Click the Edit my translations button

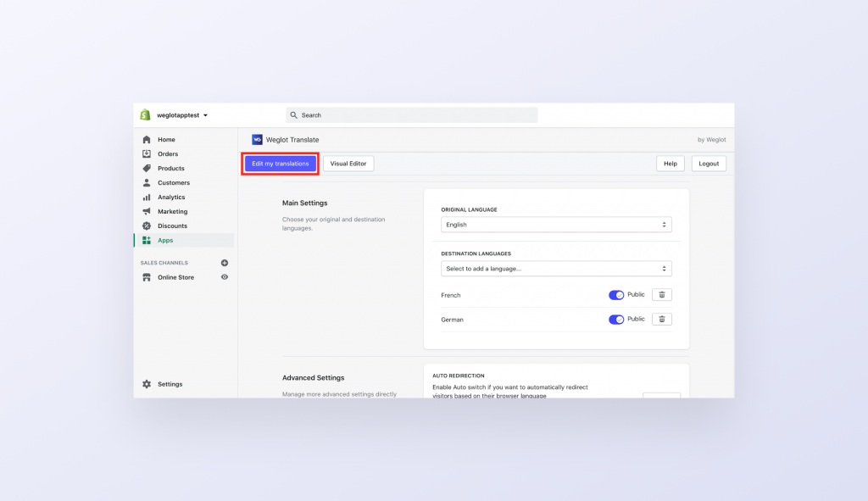coord(281,164)
